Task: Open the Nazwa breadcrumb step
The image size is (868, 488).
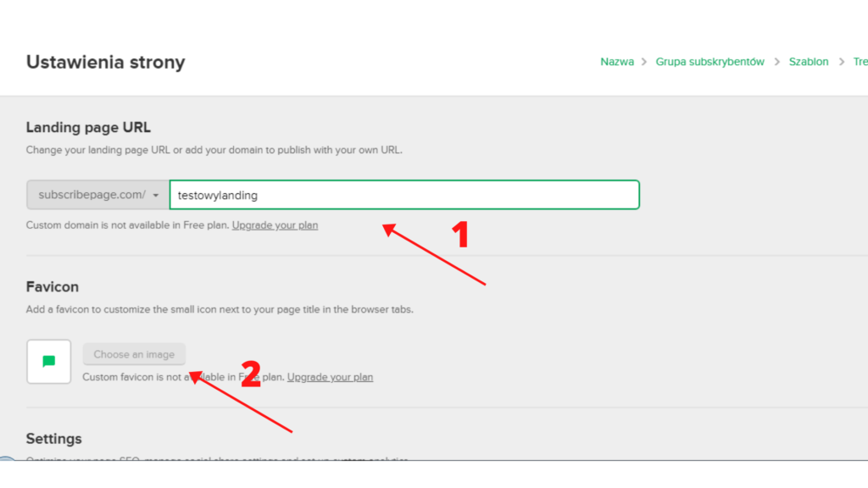Action: (617, 61)
